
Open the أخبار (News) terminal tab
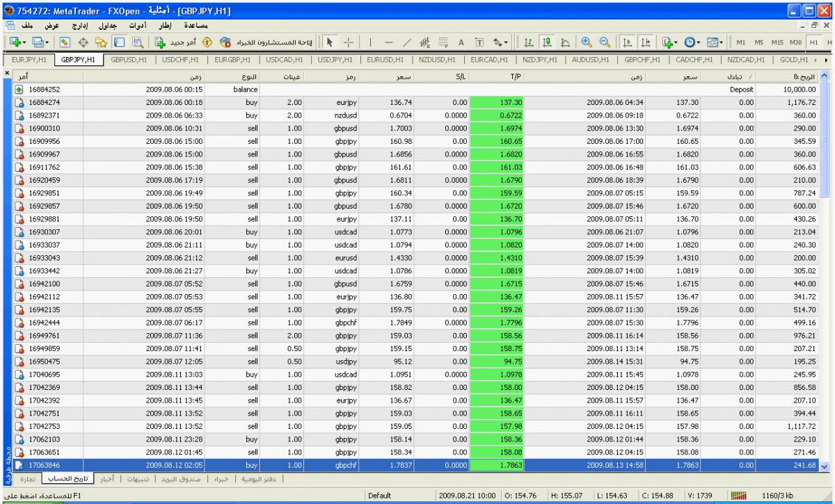106,479
